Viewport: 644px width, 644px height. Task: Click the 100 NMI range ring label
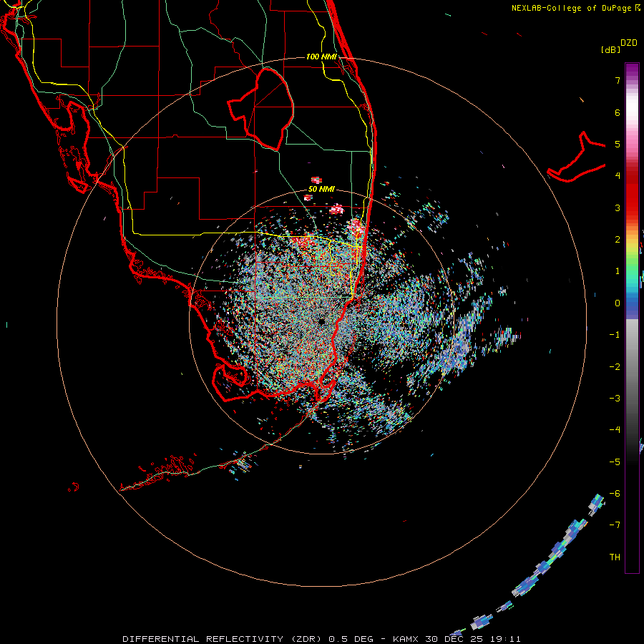tap(321, 57)
